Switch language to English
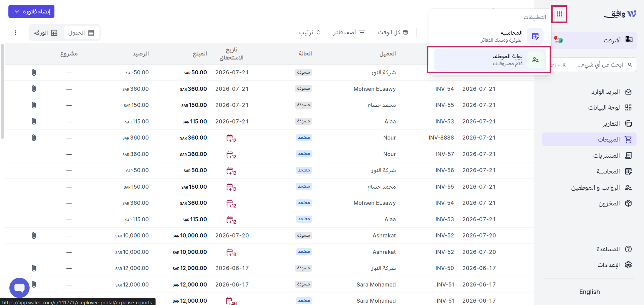 pyautogui.click(x=589, y=292)
